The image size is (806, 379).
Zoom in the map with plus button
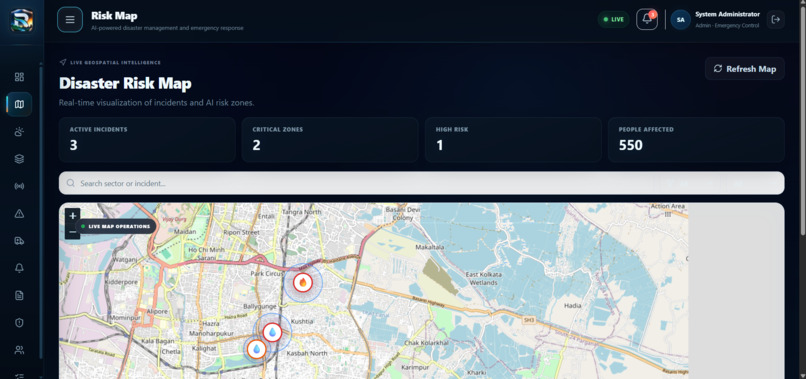pos(72,216)
